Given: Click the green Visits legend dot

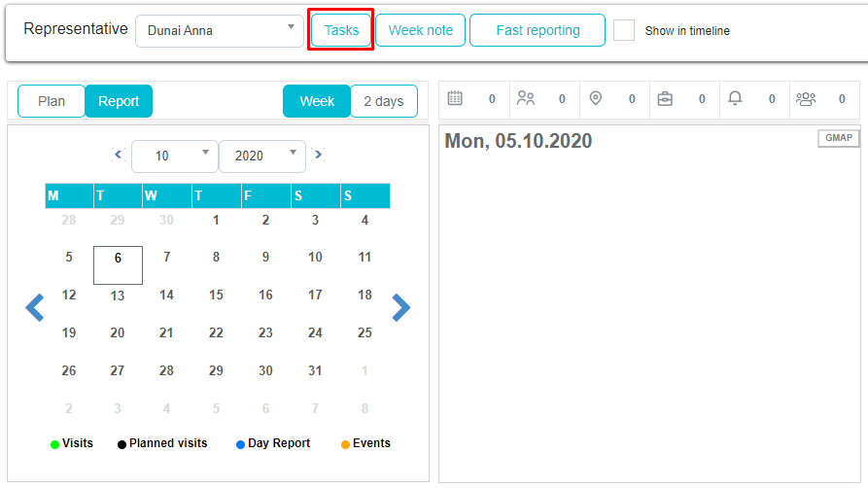Looking at the screenshot, I should [x=55, y=444].
